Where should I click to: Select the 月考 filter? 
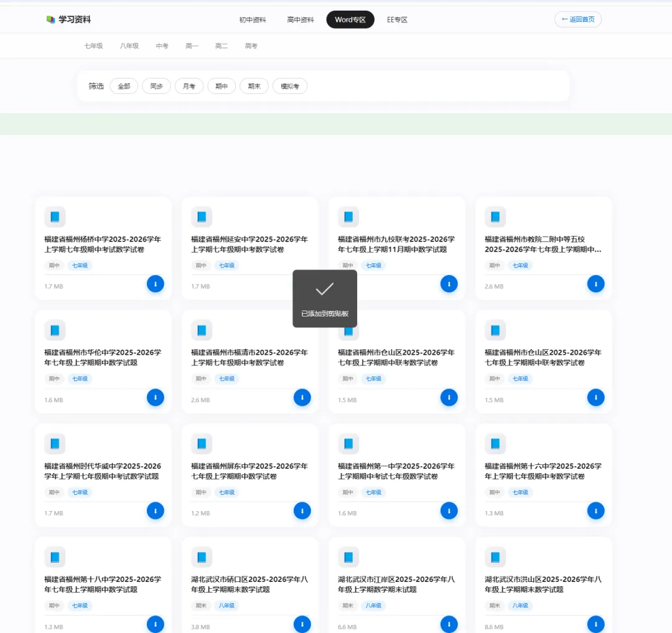189,86
